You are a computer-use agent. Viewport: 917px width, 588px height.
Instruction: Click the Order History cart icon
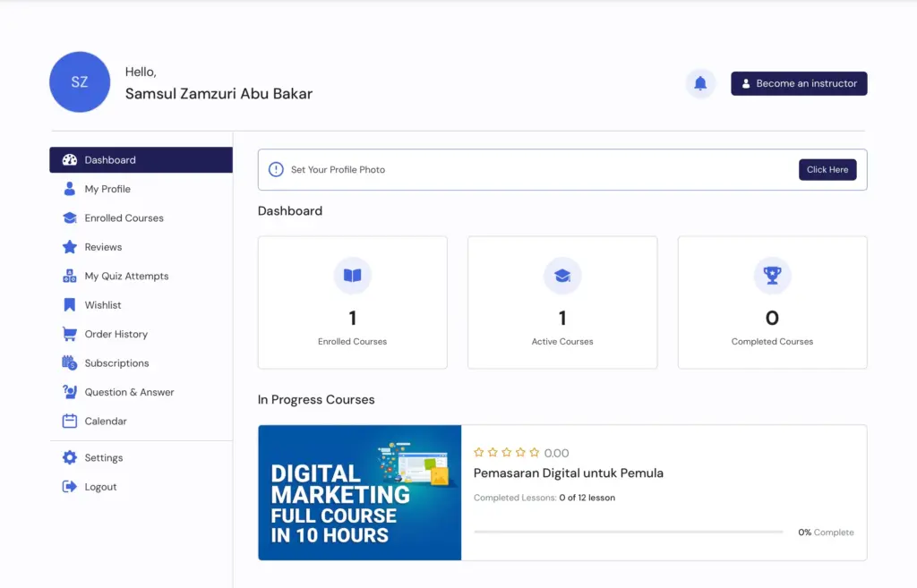69,334
